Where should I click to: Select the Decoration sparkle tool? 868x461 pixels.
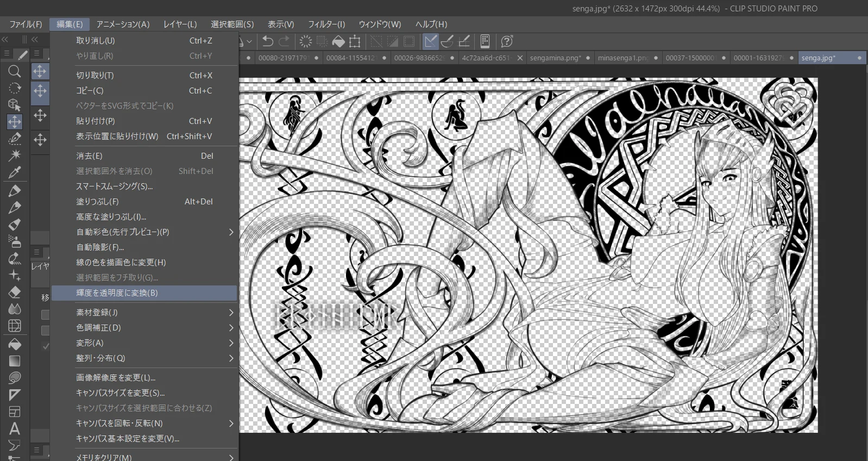pos(15,275)
